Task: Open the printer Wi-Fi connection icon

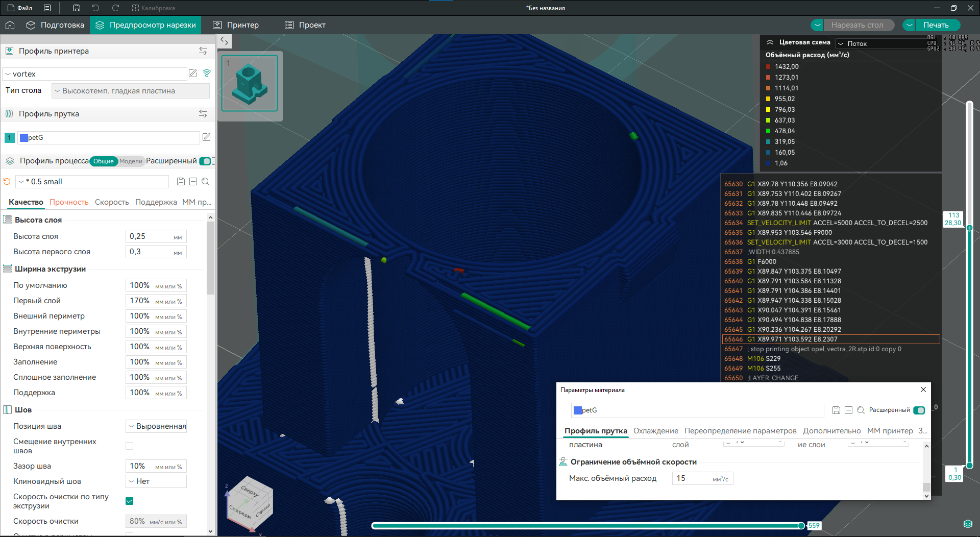Action: (207, 74)
